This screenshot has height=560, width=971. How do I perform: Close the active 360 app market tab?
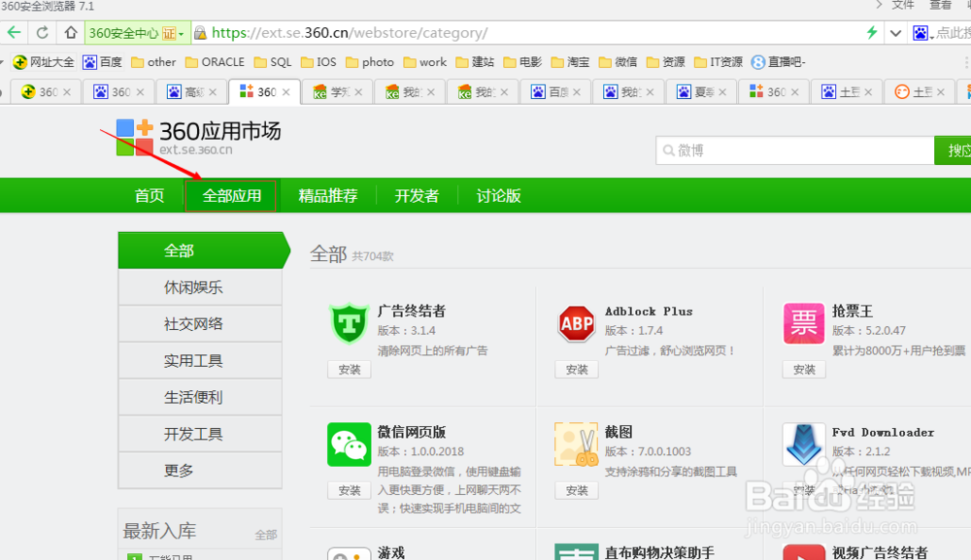tap(286, 91)
